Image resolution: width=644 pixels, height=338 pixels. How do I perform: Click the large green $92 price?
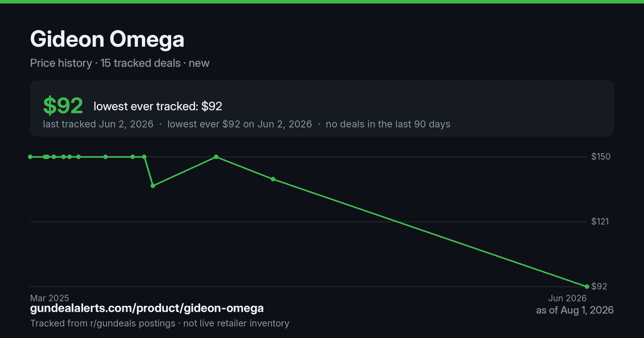pyautogui.click(x=63, y=106)
